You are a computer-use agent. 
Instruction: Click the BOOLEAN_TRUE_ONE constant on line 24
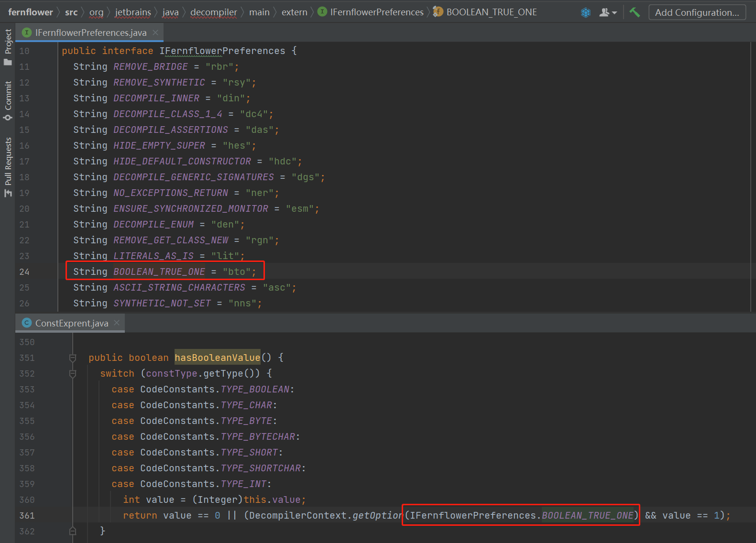coord(159,271)
